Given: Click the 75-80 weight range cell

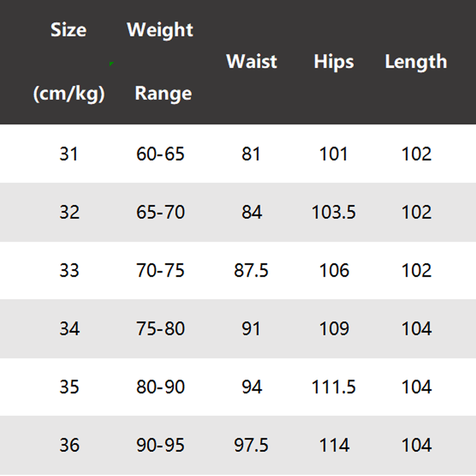Looking at the screenshot, I should (161, 329).
